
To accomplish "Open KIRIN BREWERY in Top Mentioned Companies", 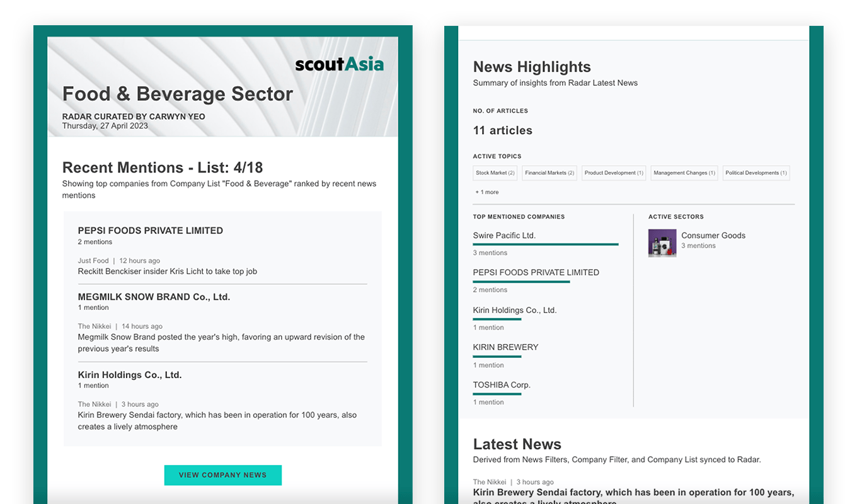I will click(x=506, y=347).
